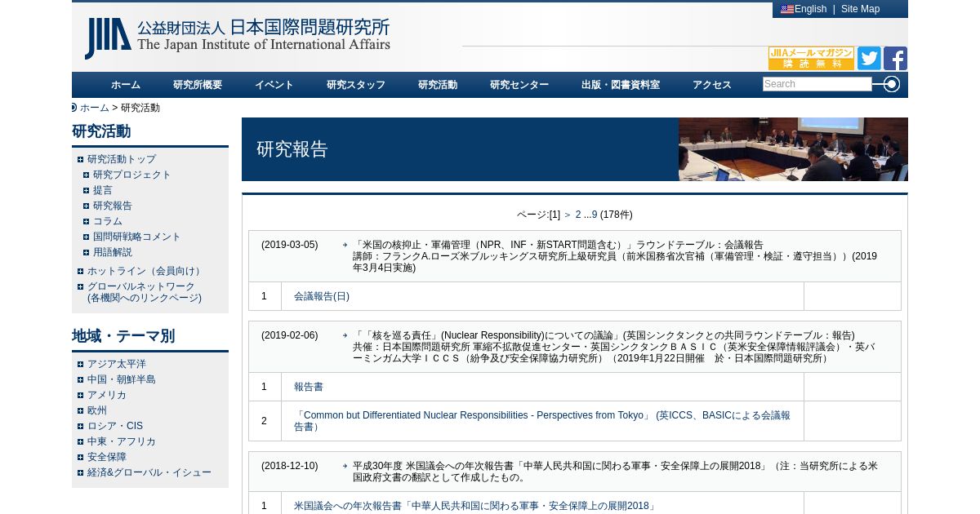This screenshot has height=514, width=980.
Task: Open the 出版・図書資料室 navigation menu item
Action: tap(621, 85)
